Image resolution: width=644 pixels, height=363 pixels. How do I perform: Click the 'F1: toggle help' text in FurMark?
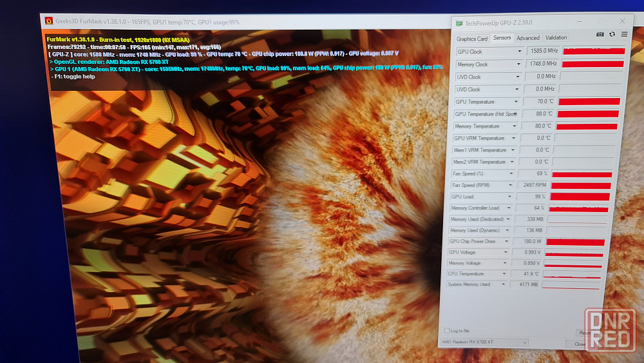(75, 77)
